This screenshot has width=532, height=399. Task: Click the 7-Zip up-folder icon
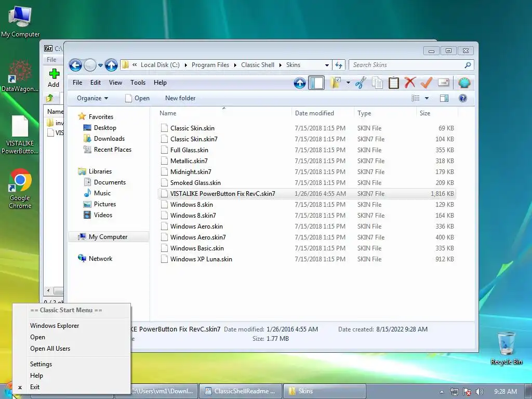[49, 98]
